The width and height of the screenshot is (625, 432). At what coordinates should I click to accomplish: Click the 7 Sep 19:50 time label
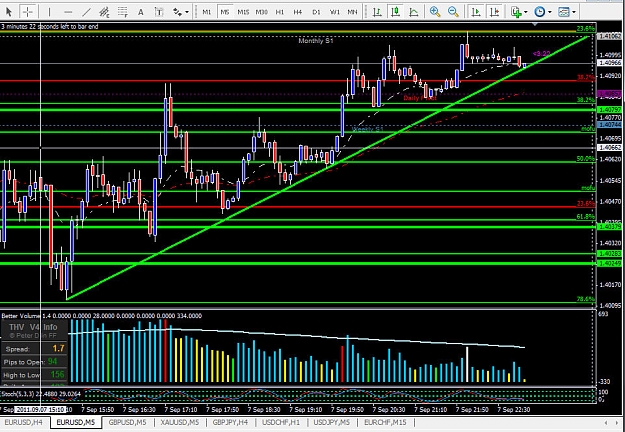348,410
